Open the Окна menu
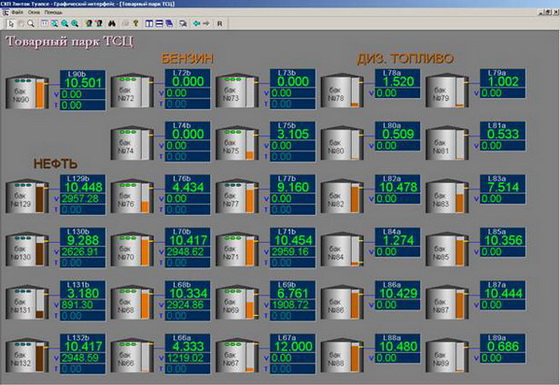This screenshot has width=560, height=385. [34, 12]
